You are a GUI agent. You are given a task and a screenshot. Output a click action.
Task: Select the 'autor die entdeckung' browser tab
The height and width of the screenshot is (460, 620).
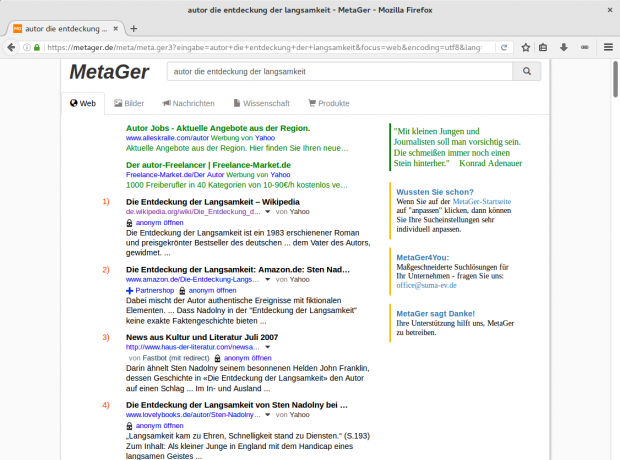pyautogui.click(x=65, y=28)
